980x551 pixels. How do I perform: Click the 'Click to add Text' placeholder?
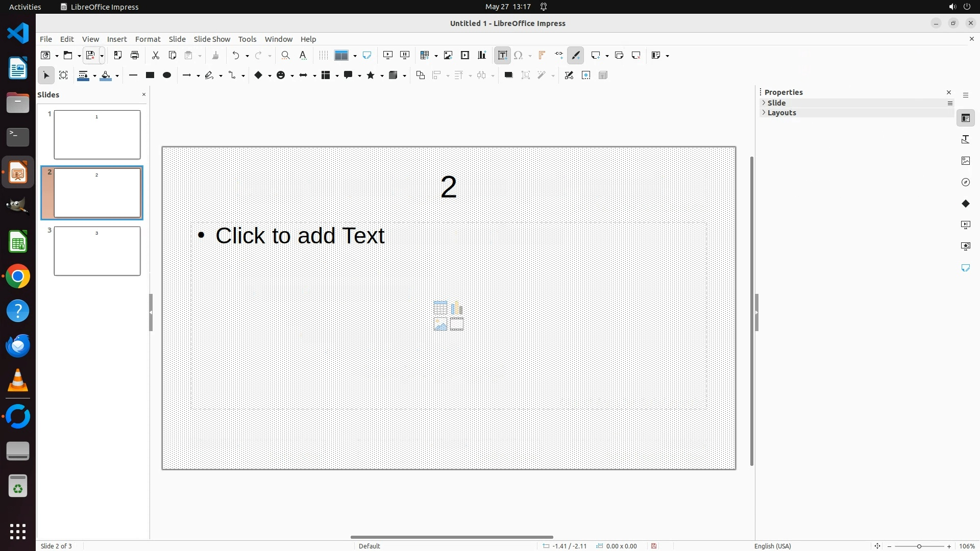(300, 236)
